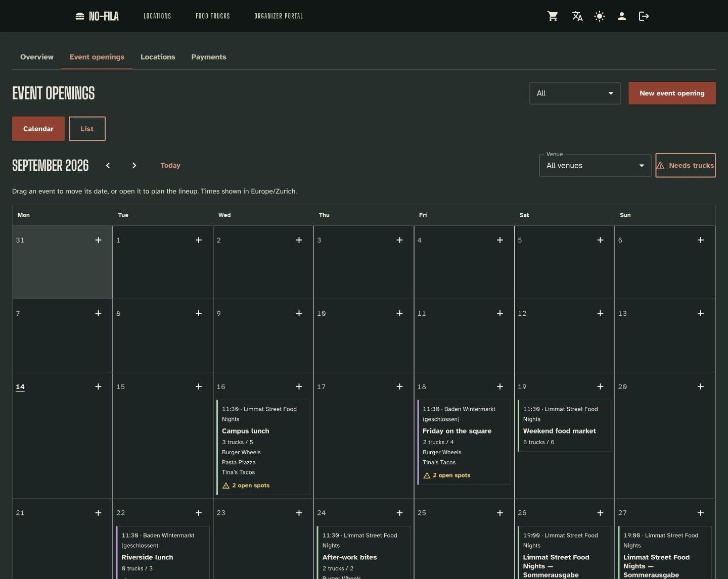
Task: Click Pasta Piazza in Campus lunch
Action: coord(239,462)
